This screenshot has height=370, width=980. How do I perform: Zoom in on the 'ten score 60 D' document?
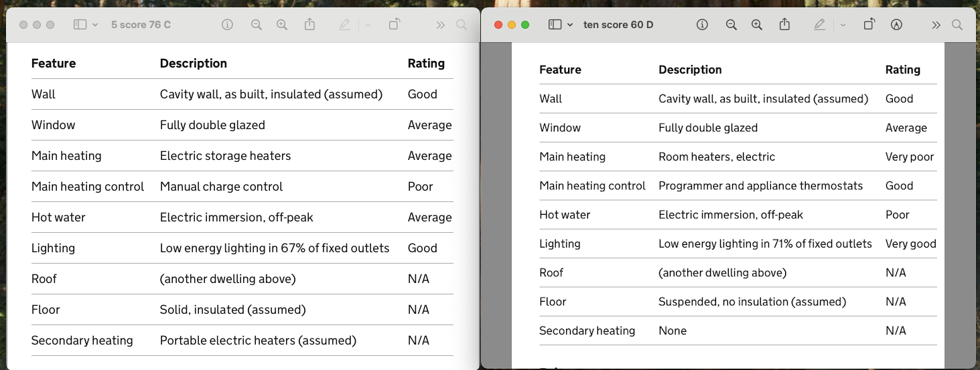[757, 25]
